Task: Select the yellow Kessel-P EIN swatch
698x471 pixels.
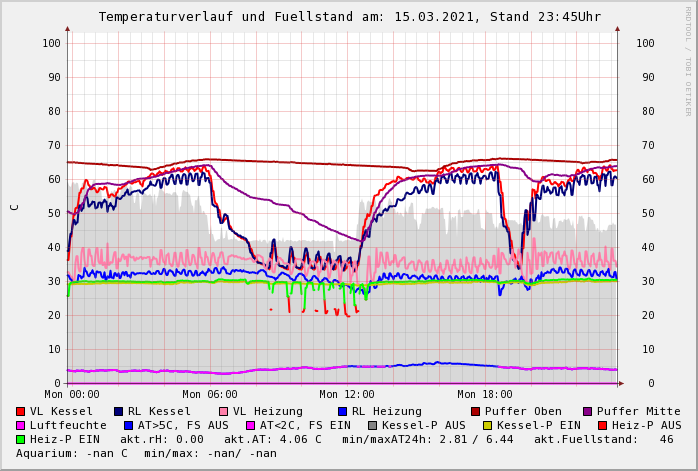Action: coord(490,425)
